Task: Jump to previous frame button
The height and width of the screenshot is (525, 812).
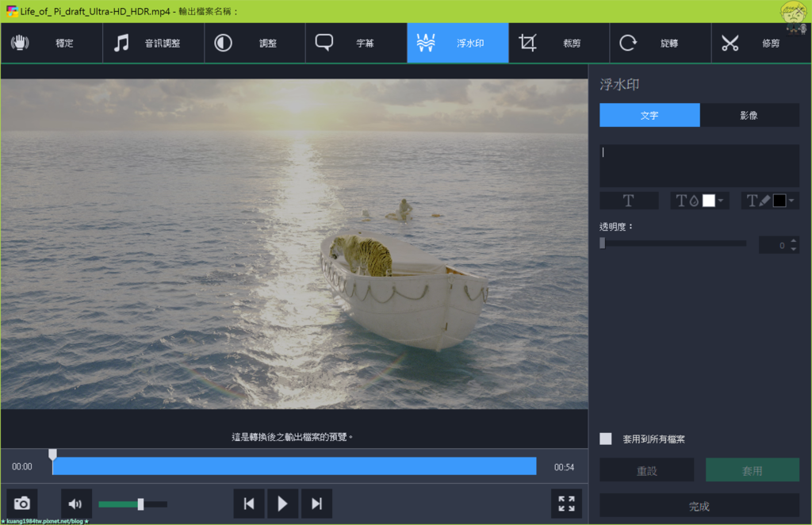Action: [248, 504]
